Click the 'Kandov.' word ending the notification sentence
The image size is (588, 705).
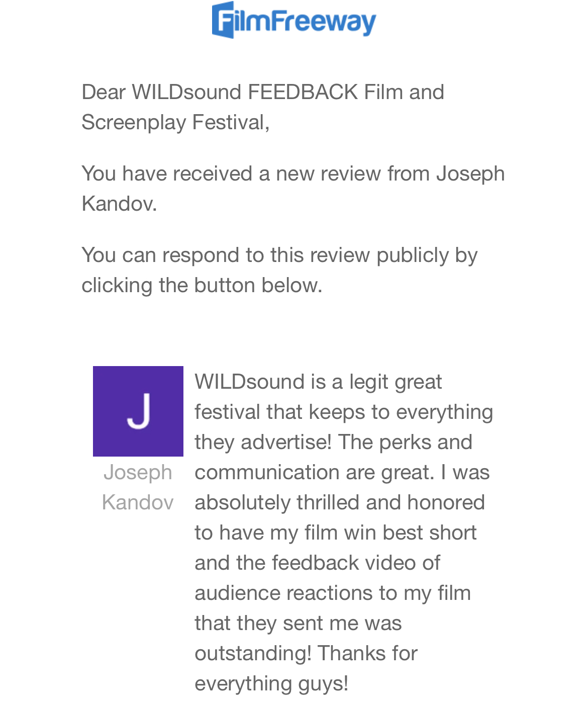[x=119, y=204]
